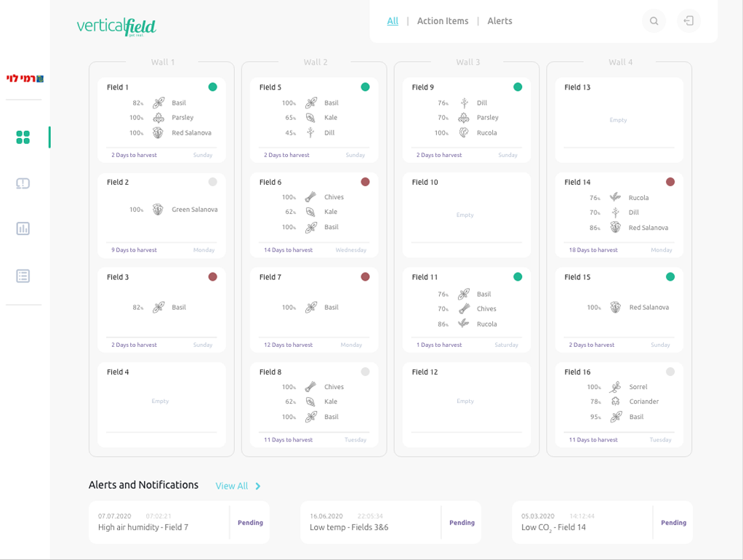743x560 pixels.
Task: Open the empty Field 12 card
Action: (x=466, y=405)
